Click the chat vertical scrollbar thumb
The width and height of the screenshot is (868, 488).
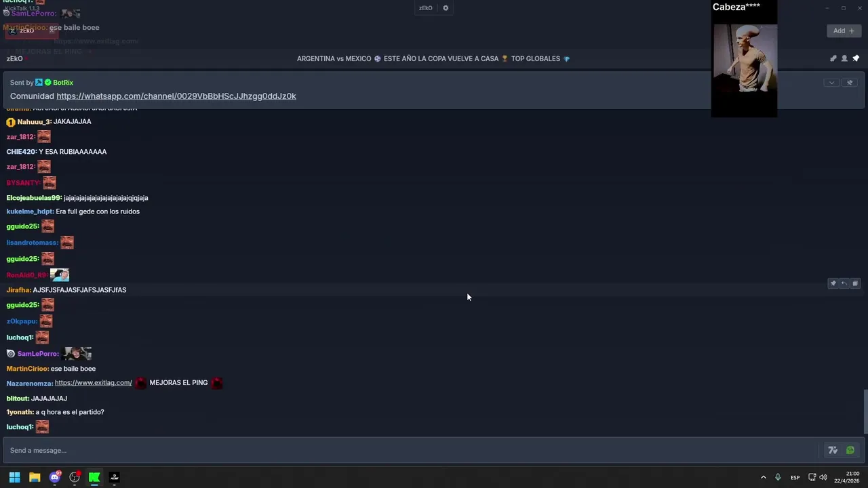(x=865, y=411)
